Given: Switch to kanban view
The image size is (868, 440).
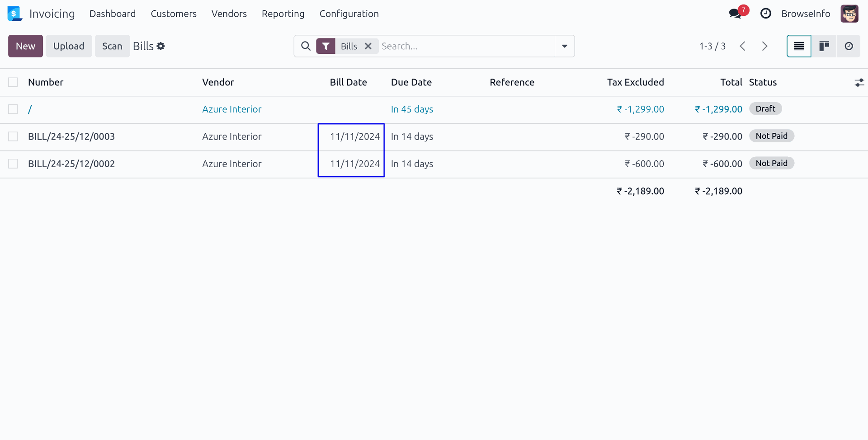Looking at the screenshot, I should point(824,46).
